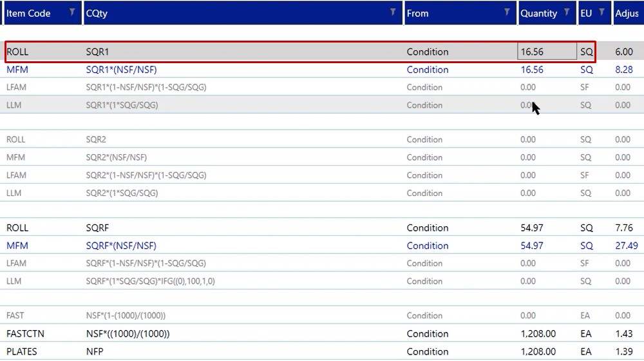Click the CQty column header label

[97, 13]
